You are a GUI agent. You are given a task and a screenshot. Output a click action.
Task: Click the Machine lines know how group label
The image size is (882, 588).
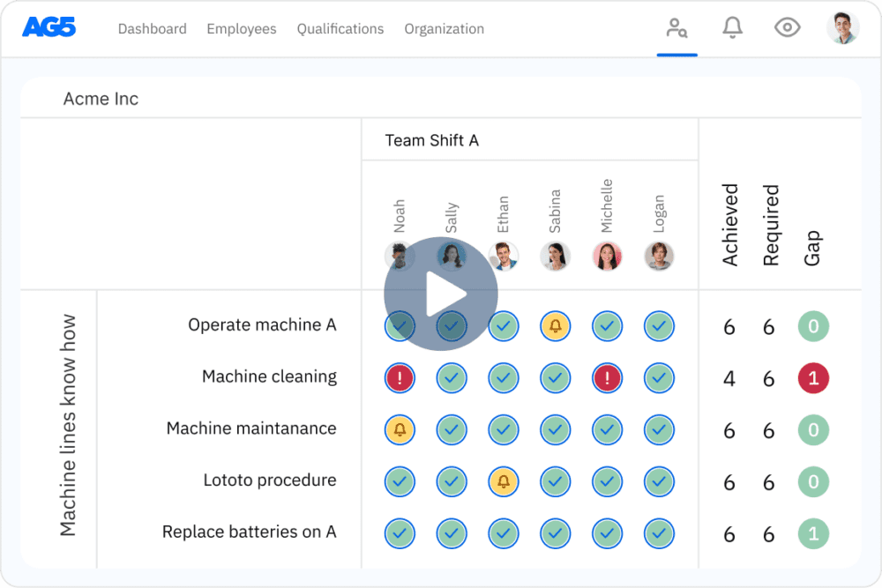[x=68, y=425]
